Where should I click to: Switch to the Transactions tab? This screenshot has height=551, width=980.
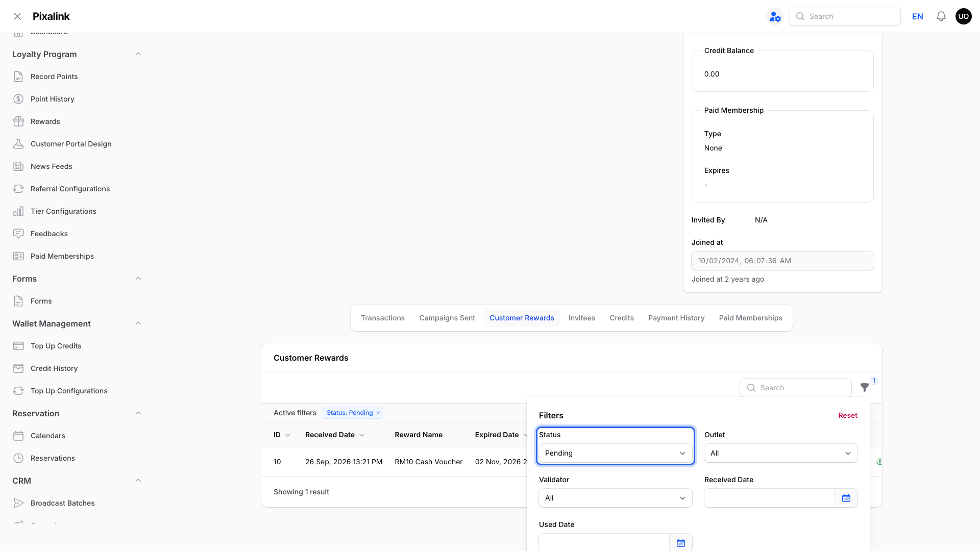point(383,318)
